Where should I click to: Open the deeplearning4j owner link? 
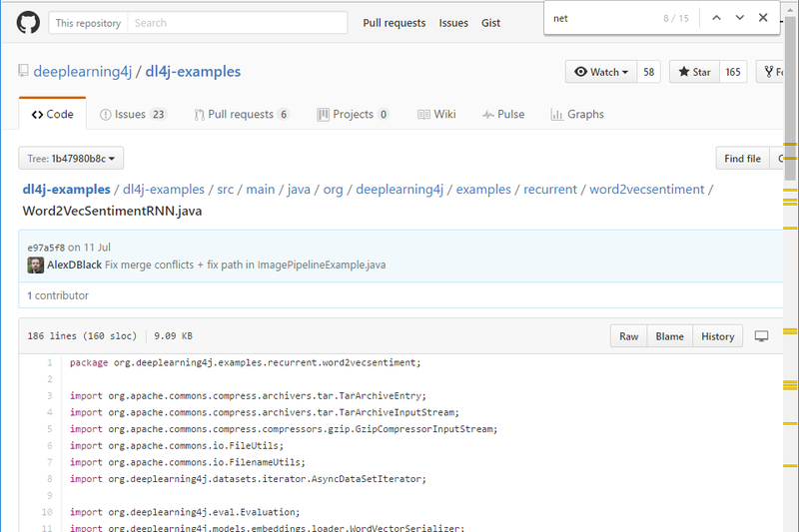point(83,71)
